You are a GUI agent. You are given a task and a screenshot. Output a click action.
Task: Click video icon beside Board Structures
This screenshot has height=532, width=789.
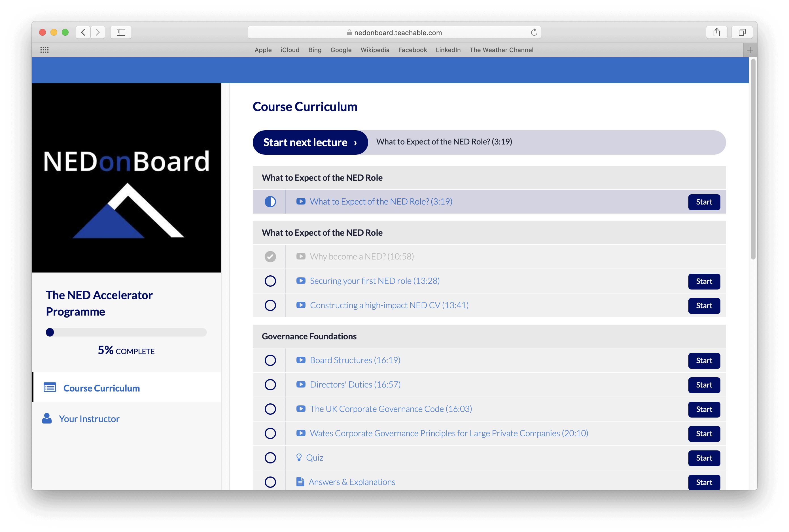(301, 360)
